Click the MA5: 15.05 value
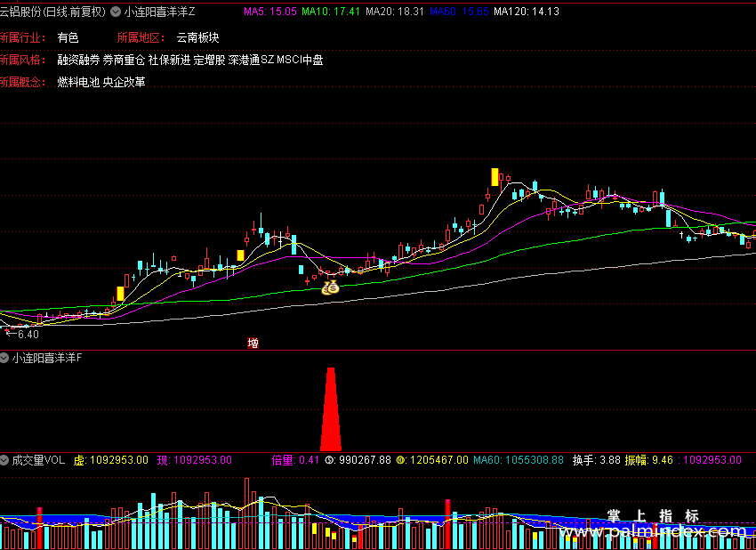 click(x=270, y=12)
